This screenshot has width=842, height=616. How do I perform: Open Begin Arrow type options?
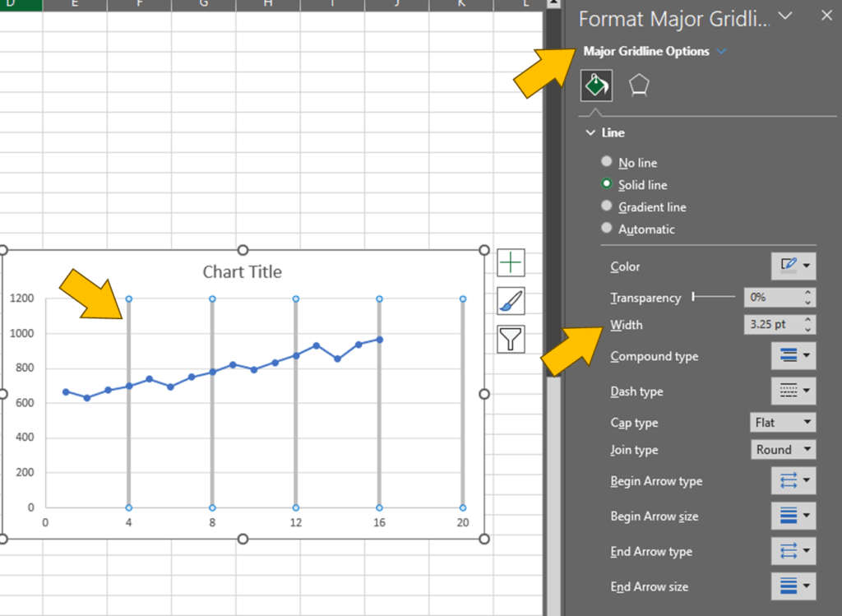(793, 481)
